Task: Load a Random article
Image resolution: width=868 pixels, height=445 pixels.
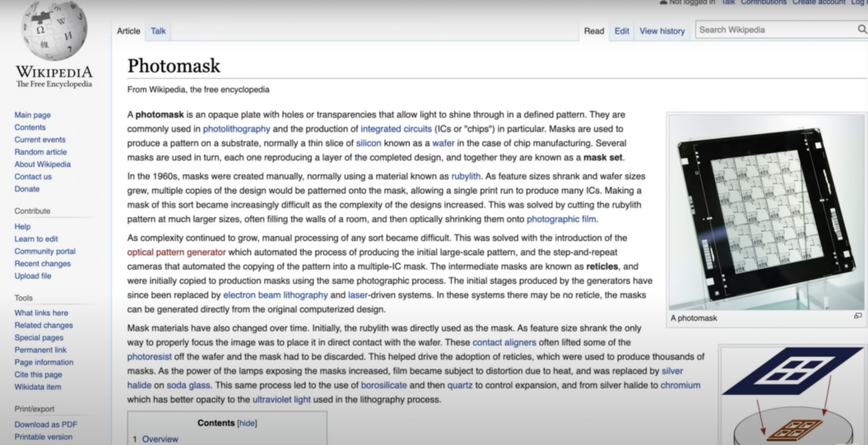Action: [40, 152]
